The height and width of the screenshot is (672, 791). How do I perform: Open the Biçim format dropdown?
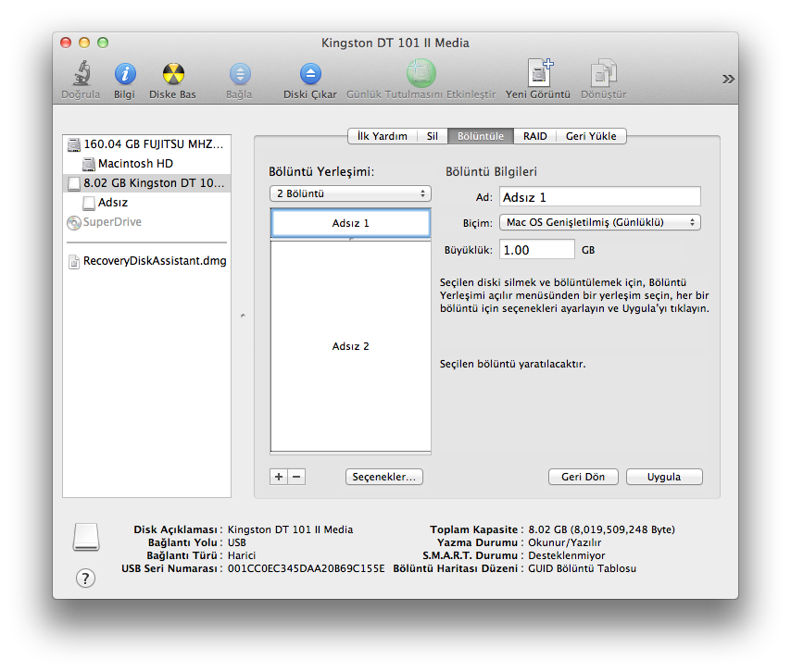(x=599, y=222)
